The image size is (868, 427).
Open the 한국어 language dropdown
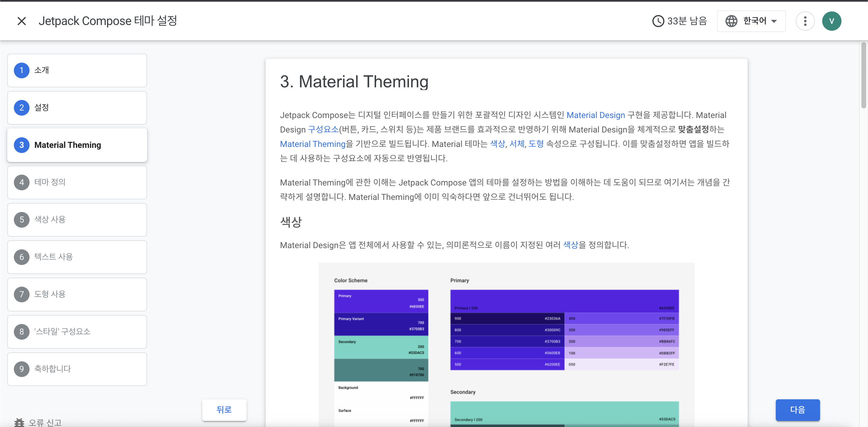[751, 21]
